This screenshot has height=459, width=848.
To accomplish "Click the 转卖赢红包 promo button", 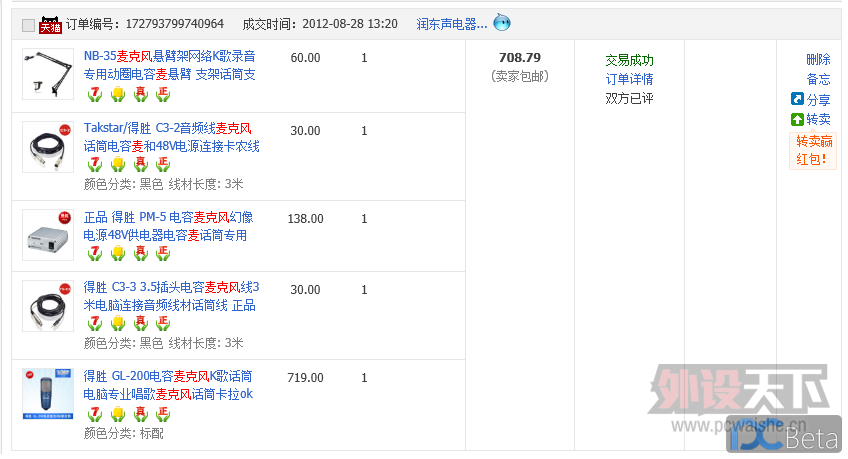I will [813, 150].
